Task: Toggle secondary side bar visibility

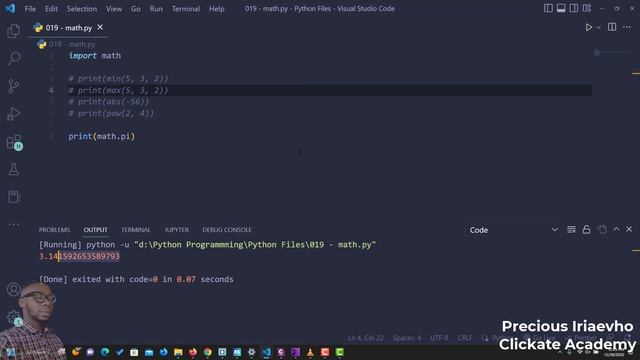Action: pos(574,8)
